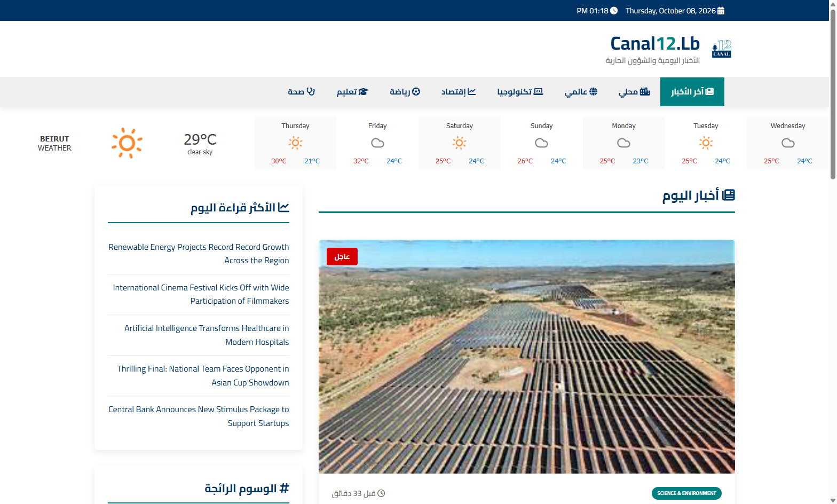Open the إقتصاد economy section

click(x=458, y=92)
